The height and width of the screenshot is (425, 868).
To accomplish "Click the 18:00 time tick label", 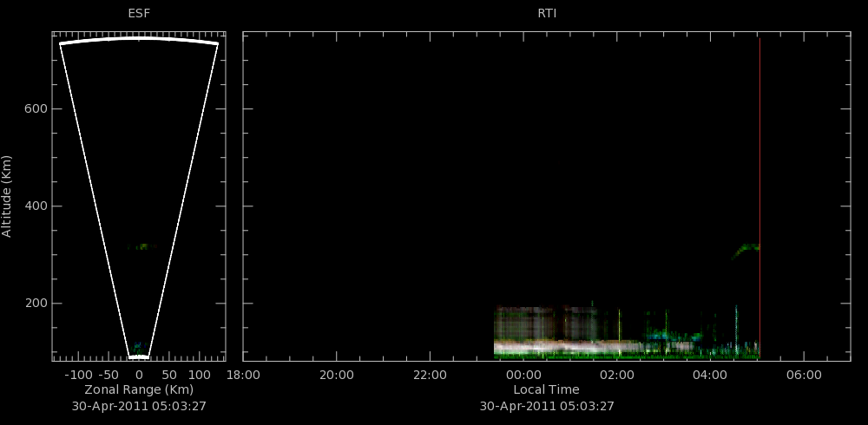I will point(243,376).
